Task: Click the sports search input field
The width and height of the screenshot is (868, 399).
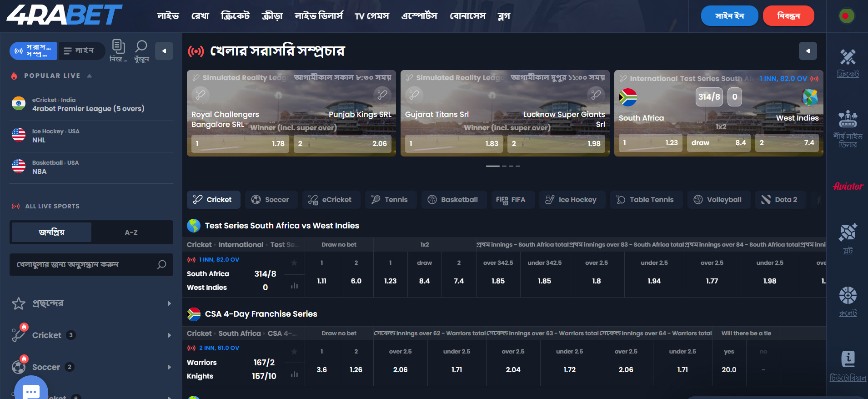Action: pos(91,265)
